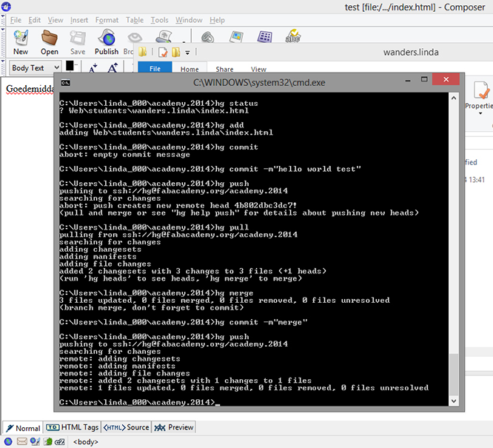The width and height of the screenshot is (493, 448).
Task: Click the Composer app icon in title bar
Action: tap(6, 6)
